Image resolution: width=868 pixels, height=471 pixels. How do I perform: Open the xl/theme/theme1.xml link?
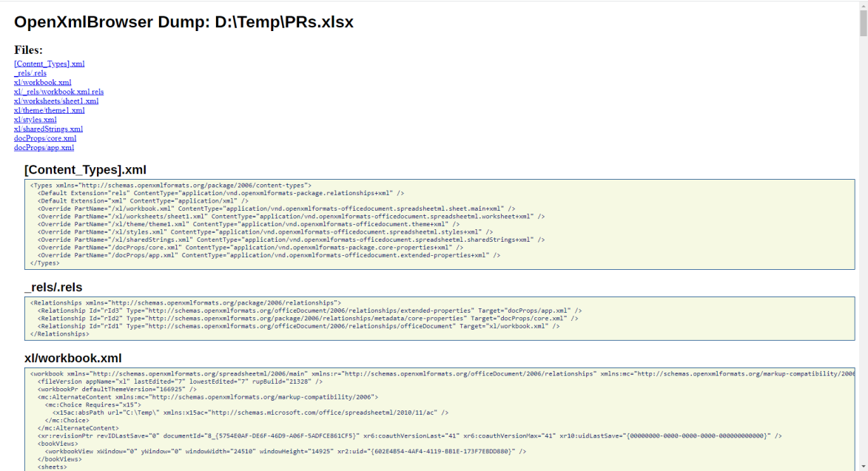pos(49,110)
